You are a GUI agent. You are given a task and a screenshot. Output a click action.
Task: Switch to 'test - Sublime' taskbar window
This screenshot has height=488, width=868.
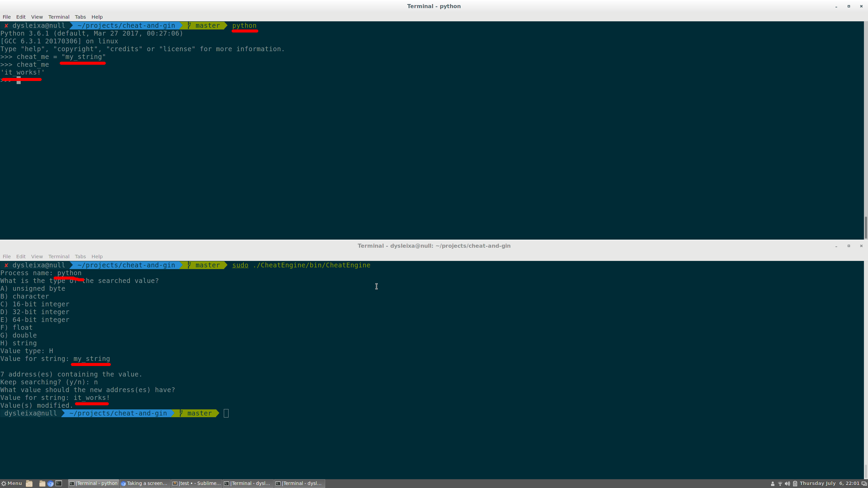point(196,484)
